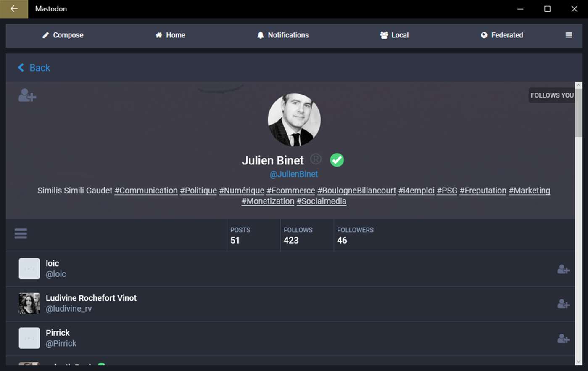Show the Followers count list
This screenshot has height=371, width=588.
click(x=355, y=236)
